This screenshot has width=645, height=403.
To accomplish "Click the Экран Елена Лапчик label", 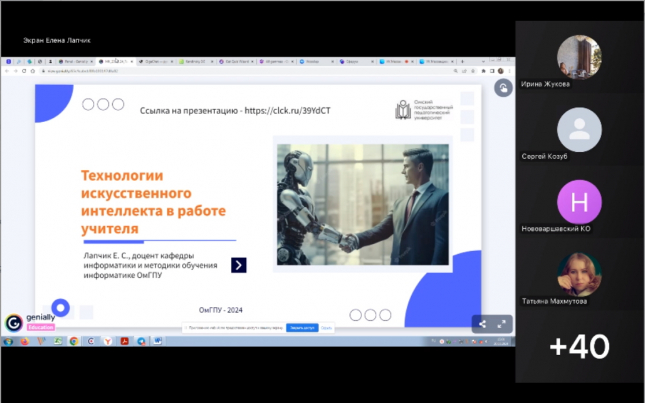I will click(x=57, y=40).
